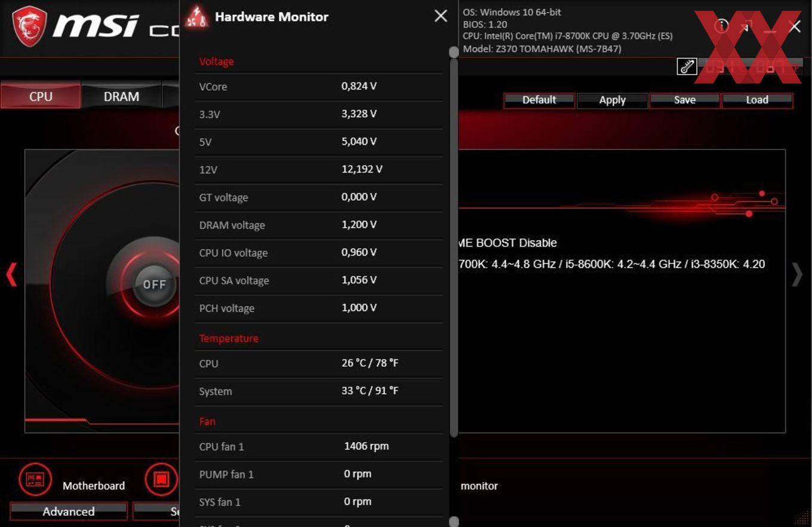Select the 12V reading 12,192 V
Viewport: 812px width, 527px height.
coord(362,169)
